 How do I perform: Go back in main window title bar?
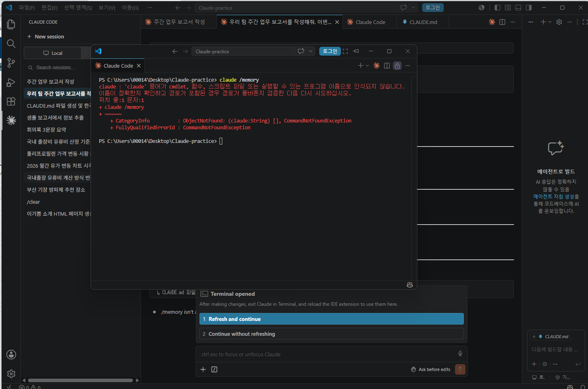click(178, 8)
